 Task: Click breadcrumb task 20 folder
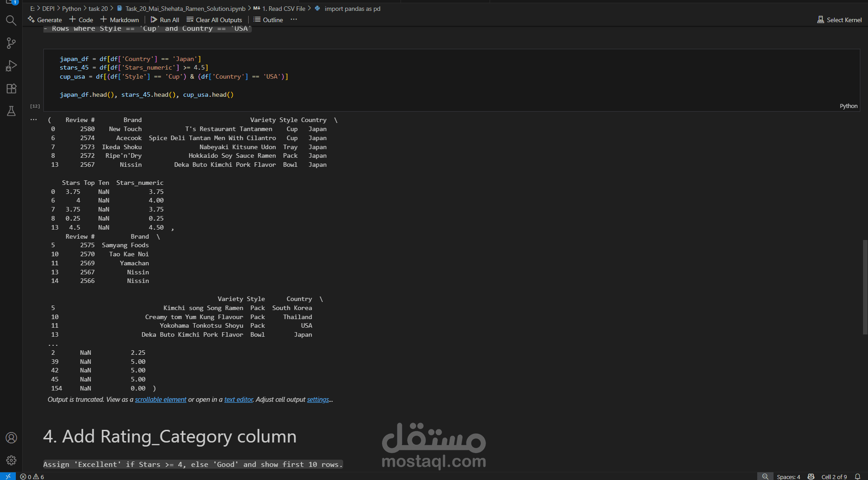pyautogui.click(x=98, y=9)
